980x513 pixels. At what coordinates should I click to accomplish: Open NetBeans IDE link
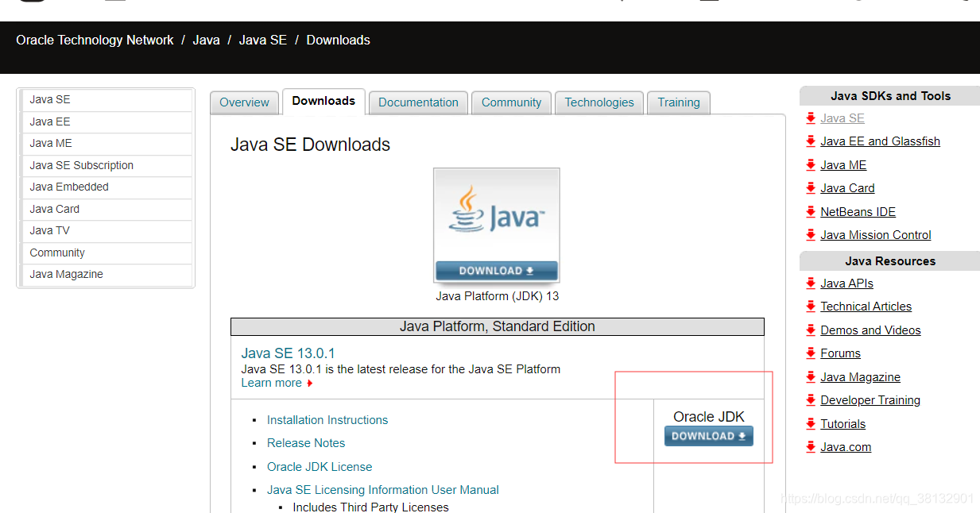(858, 212)
